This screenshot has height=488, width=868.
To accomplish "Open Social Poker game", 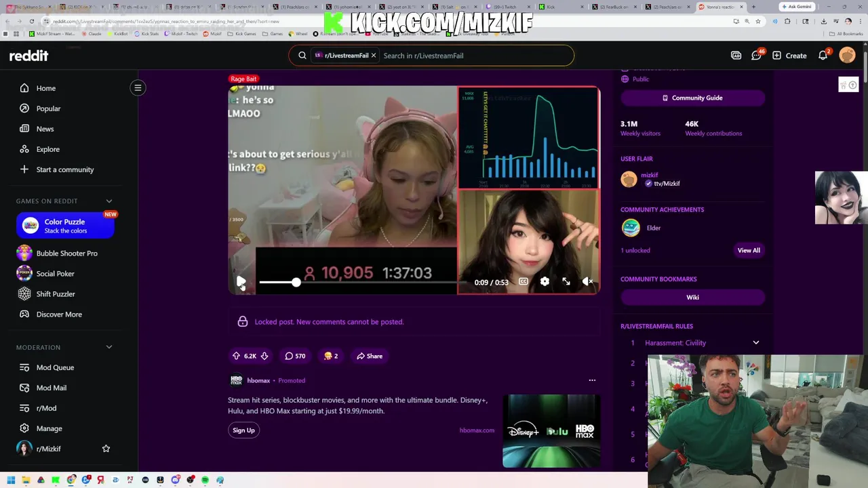I will (56, 274).
